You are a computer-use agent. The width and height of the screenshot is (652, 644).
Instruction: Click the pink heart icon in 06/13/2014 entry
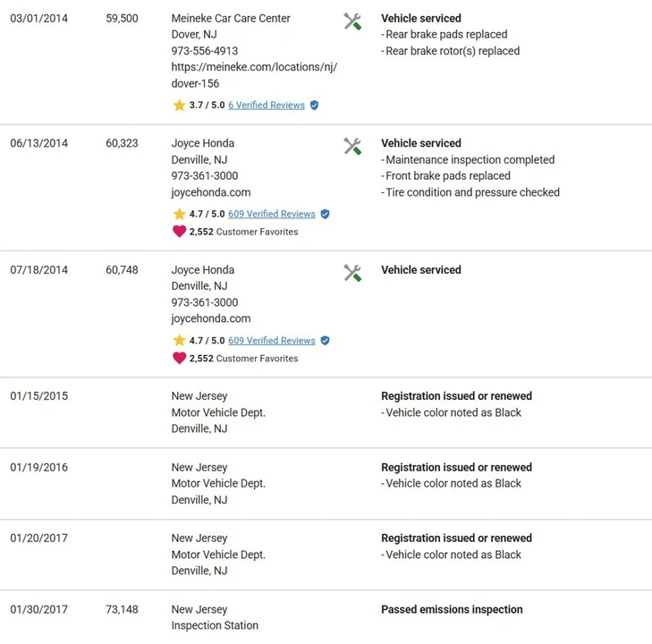(179, 231)
